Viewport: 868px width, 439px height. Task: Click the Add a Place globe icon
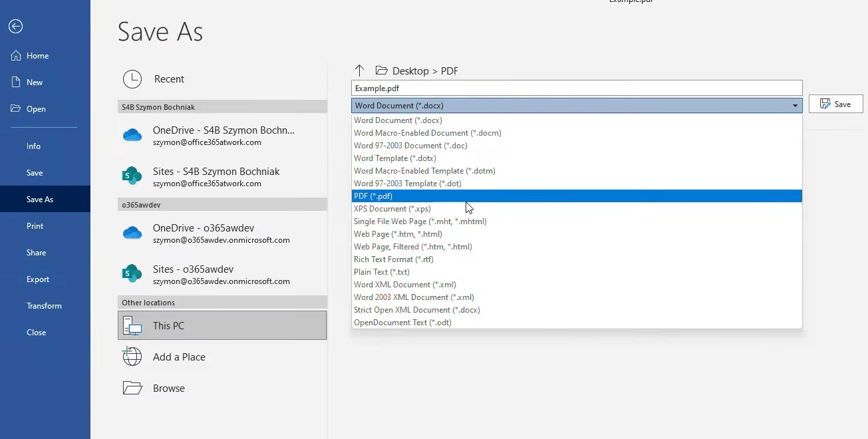132,357
